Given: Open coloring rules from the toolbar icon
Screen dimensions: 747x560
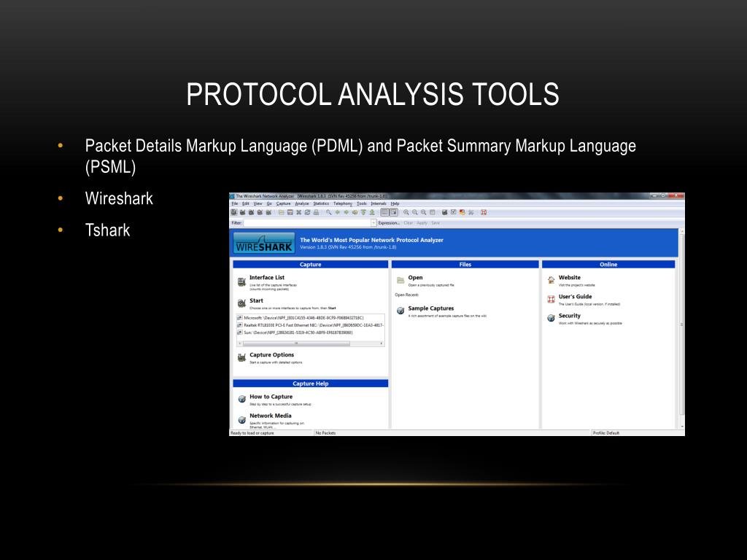Looking at the screenshot, I should tap(462, 212).
